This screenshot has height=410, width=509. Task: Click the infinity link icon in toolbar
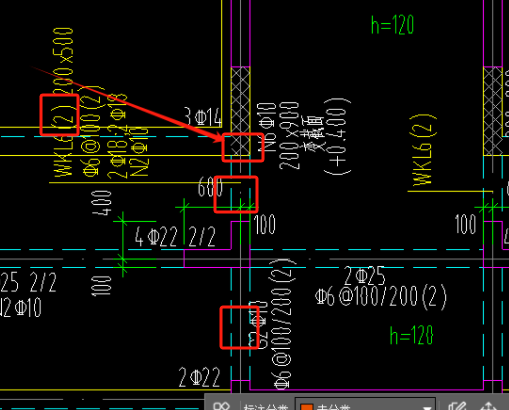coord(222,406)
